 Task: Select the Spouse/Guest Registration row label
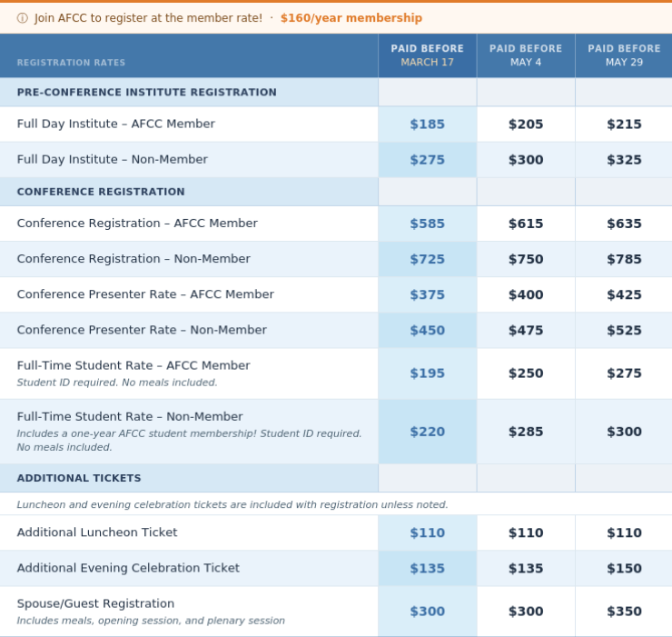(95, 603)
